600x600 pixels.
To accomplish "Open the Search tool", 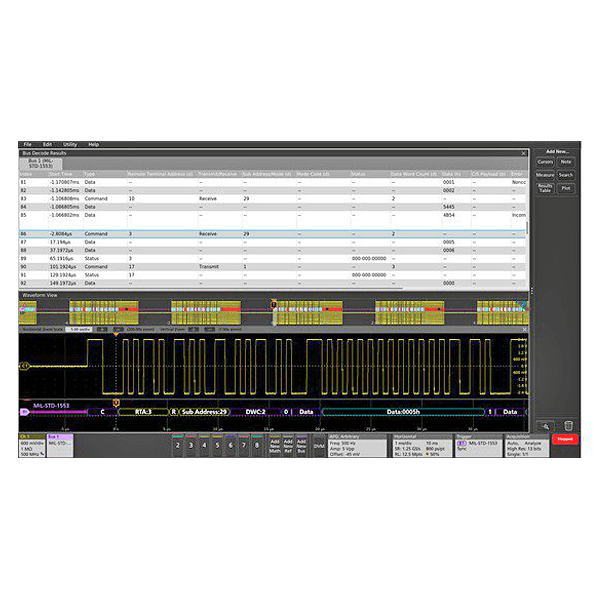I will pyautogui.click(x=566, y=175).
